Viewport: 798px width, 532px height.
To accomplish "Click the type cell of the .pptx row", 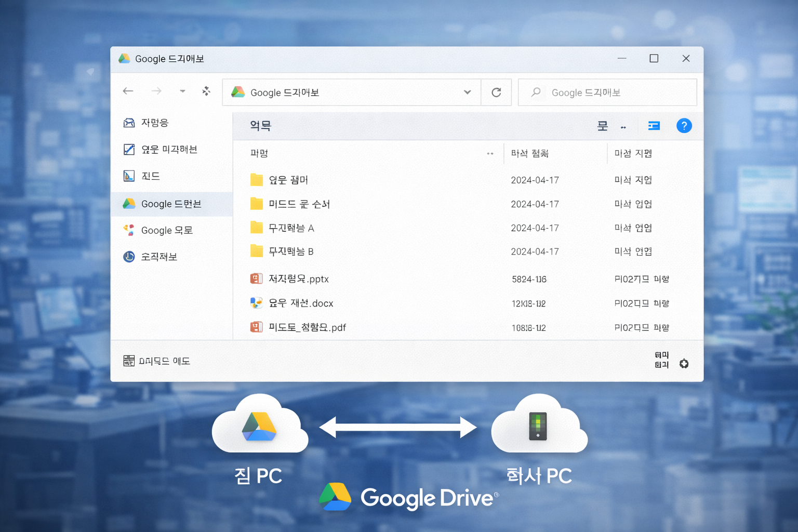I will coord(642,279).
